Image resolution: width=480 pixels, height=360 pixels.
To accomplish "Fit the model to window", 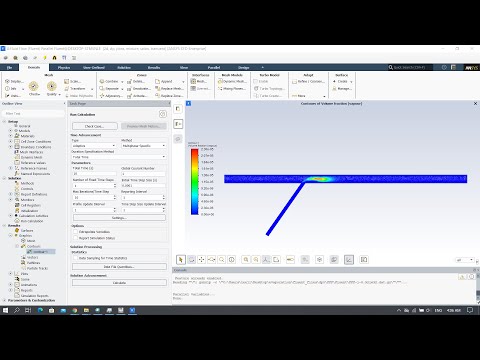I will point(276,259).
